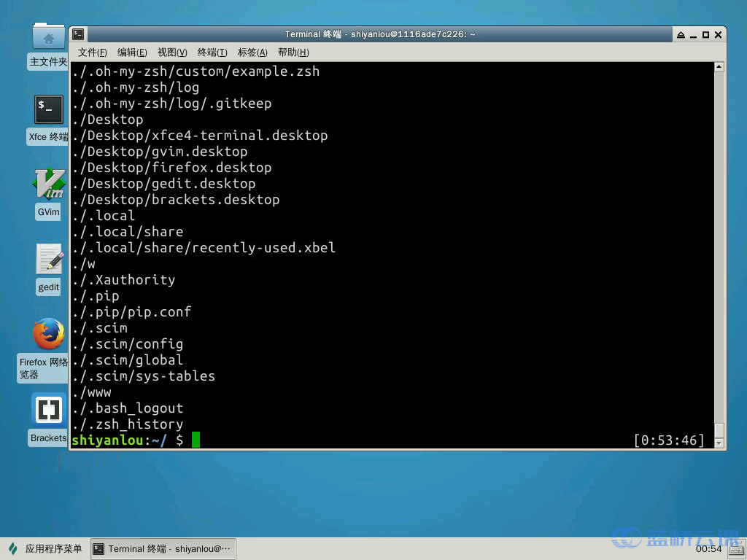Viewport: 747px width, 560px height.
Task: Open the 编辑(E) menu
Action: click(131, 52)
